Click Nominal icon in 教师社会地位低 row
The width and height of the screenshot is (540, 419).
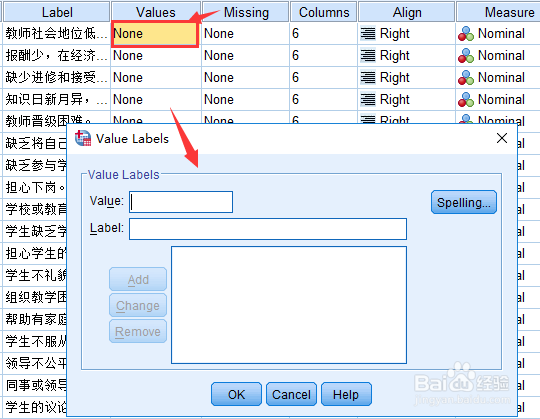pyautogui.click(x=466, y=34)
